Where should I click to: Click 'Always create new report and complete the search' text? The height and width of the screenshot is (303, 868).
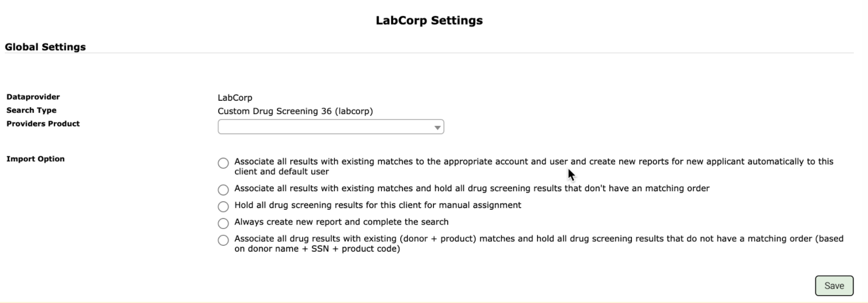click(x=341, y=222)
